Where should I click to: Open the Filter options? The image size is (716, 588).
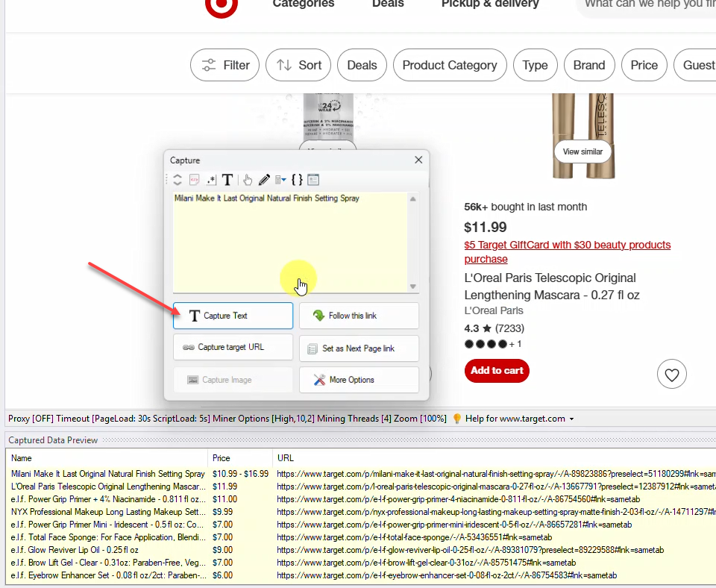point(224,65)
